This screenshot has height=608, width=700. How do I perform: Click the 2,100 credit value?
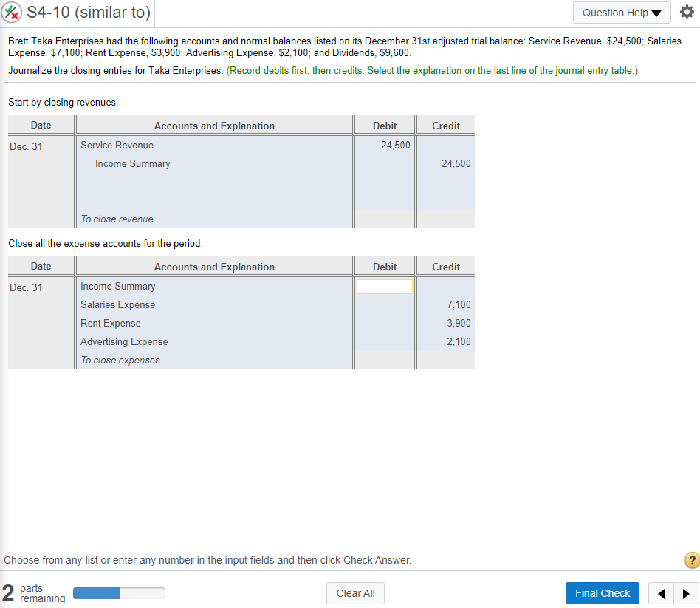(x=459, y=342)
